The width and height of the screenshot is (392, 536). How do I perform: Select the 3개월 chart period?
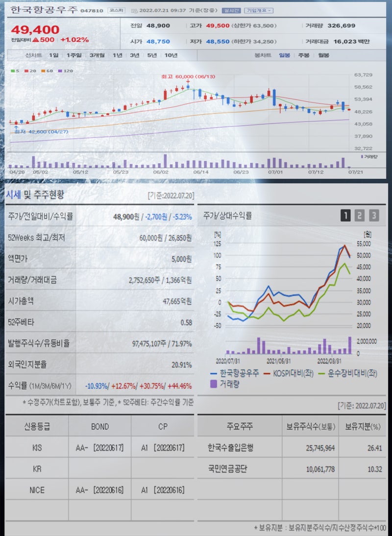tap(98, 56)
